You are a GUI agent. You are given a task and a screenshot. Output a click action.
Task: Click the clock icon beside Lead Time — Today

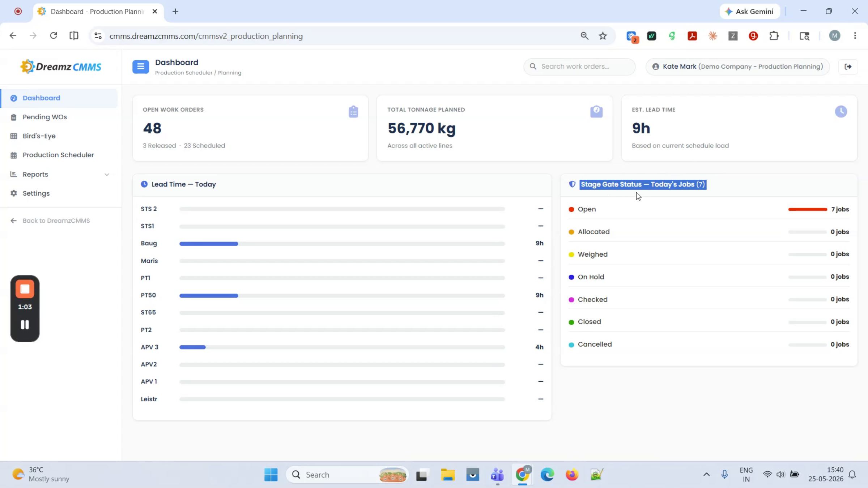click(x=144, y=184)
